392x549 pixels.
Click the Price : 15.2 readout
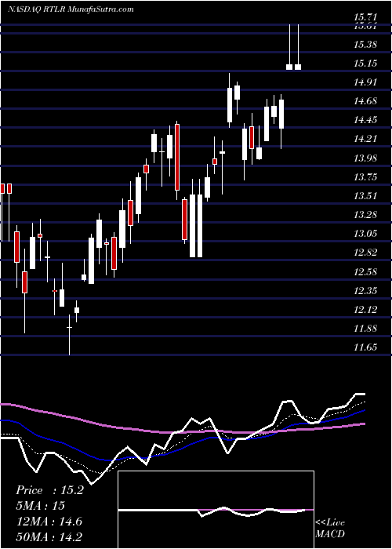(49, 490)
